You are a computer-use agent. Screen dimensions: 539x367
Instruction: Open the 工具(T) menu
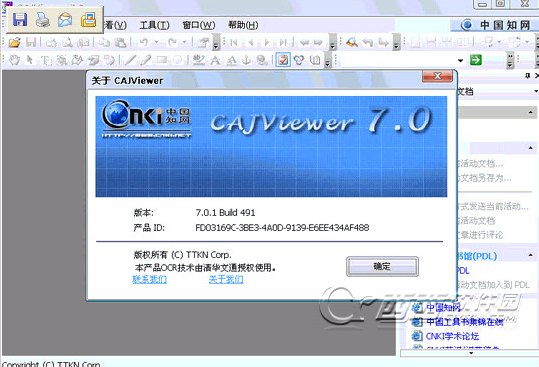click(x=154, y=25)
